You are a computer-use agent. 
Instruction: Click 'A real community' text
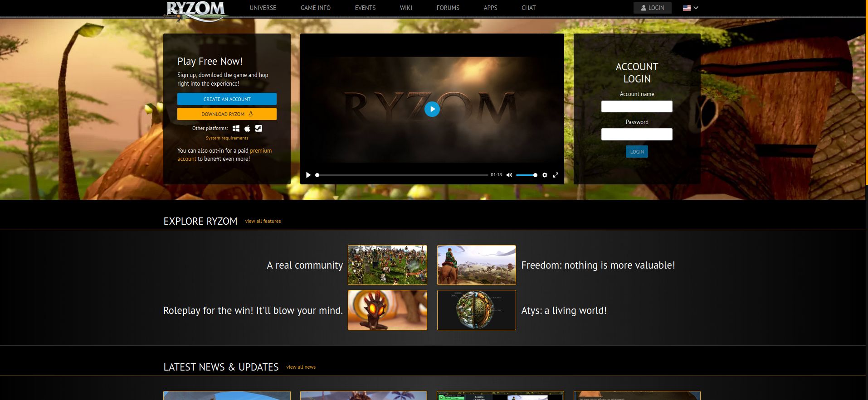(305, 265)
